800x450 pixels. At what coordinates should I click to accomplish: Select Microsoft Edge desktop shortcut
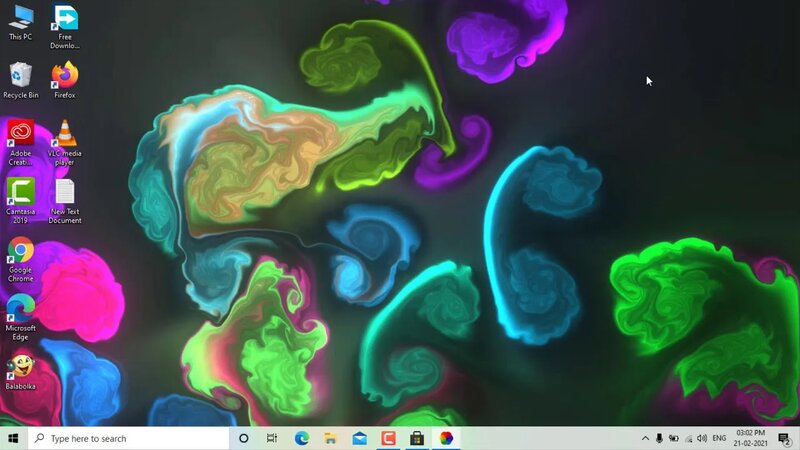pyautogui.click(x=20, y=317)
